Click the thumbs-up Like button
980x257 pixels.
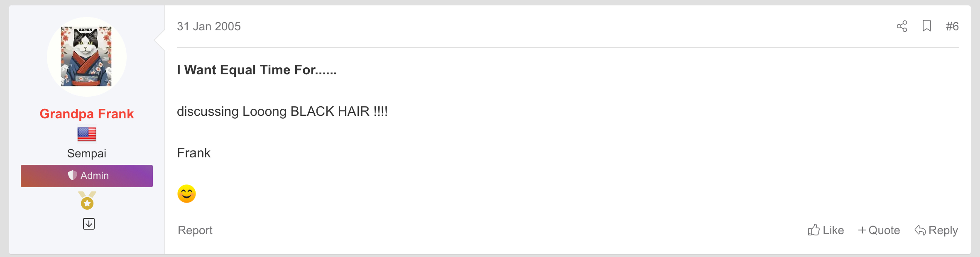pyautogui.click(x=826, y=230)
